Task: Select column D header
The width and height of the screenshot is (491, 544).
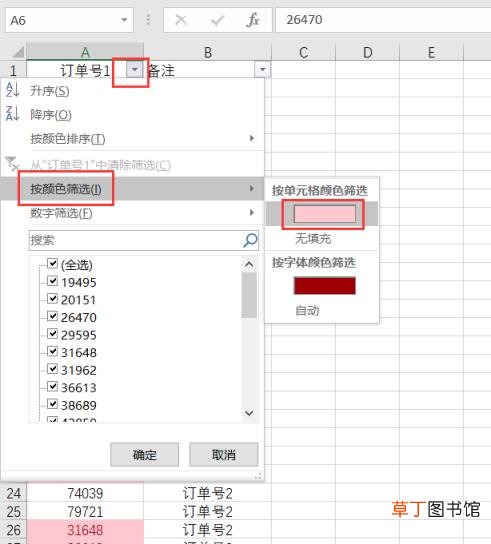Action: [x=367, y=52]
